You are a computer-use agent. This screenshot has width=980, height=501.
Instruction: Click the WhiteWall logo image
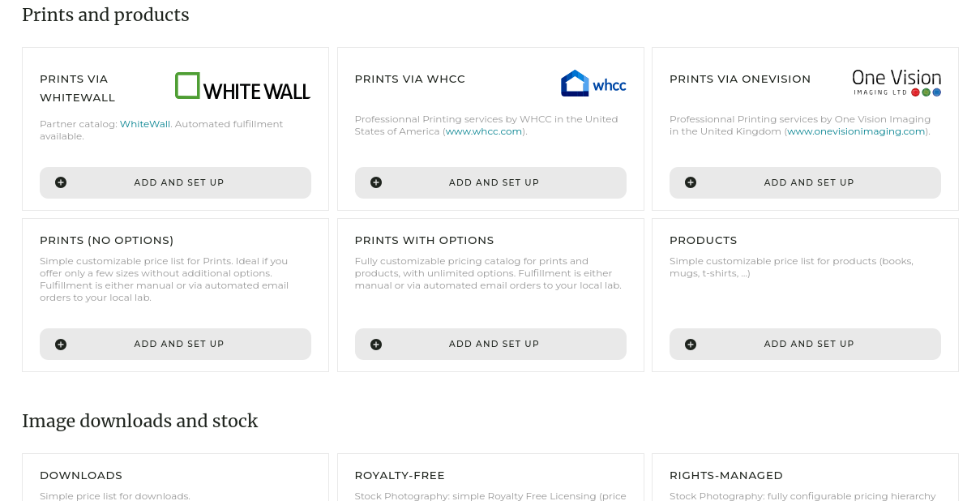[242, 86]
